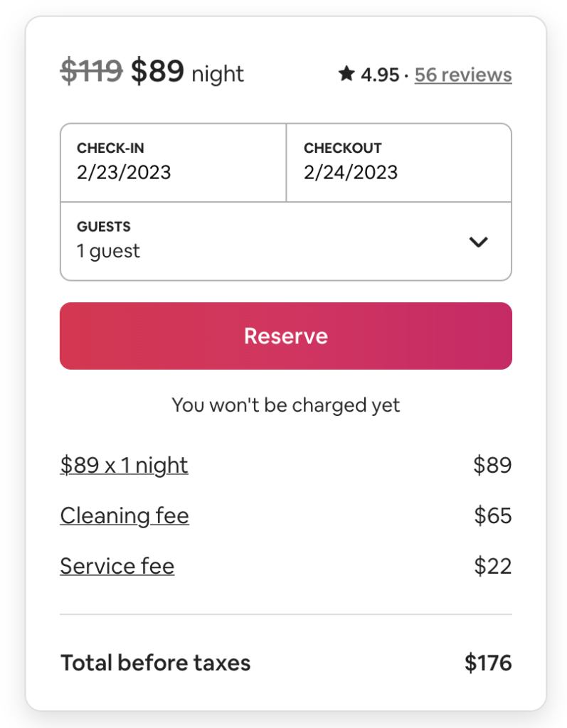567x728 pixels.
Task: Click the Total before taxes label
Action: pos(156,663)
